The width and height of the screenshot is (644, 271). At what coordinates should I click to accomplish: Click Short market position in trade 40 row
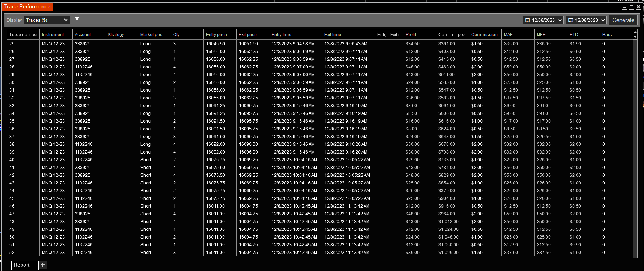[154, 160]
